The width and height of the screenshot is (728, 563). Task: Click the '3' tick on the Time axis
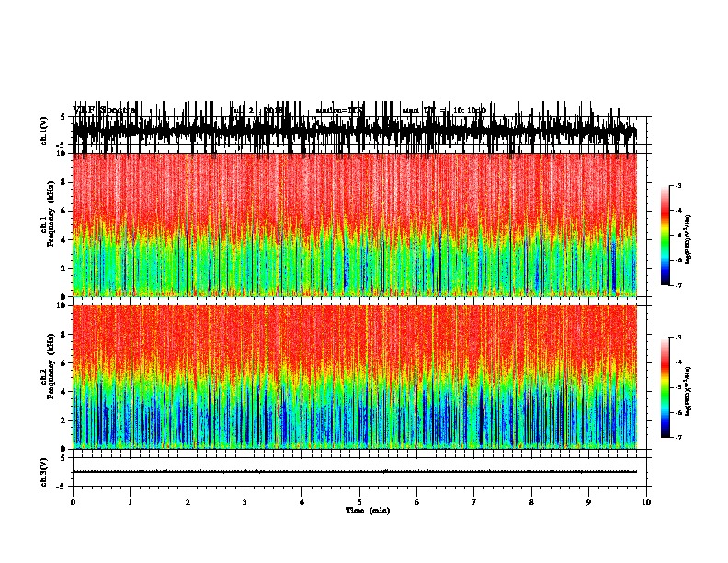pyautogui.click(x=245, y=502)
